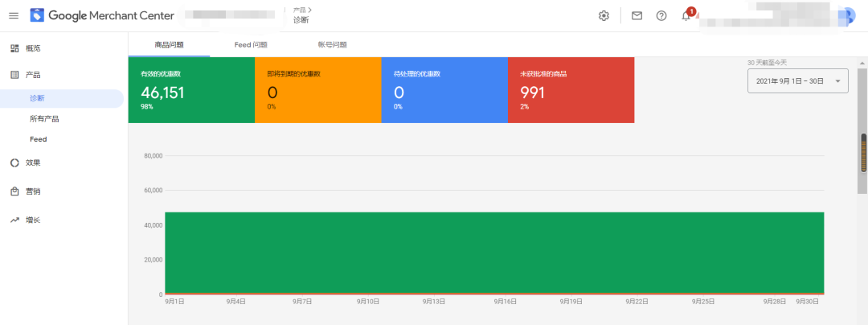Switch to the Feed 问题 tab
This screenshot has width=868, height=325.
click(x=251, y=45)
